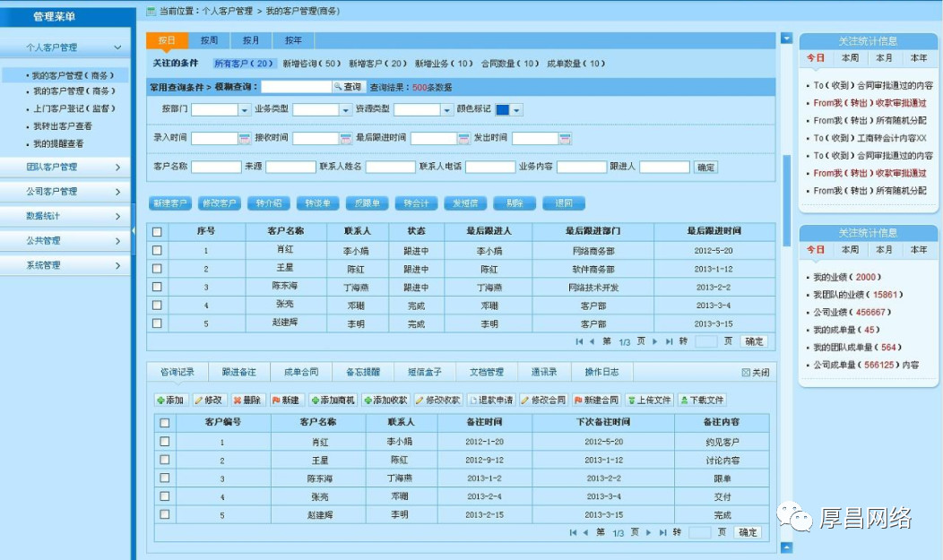Screen dimensions: 943x560
Task: Select all via 客户编号 header checkbox
Action: pyautogui.click(x=164, y=423)
